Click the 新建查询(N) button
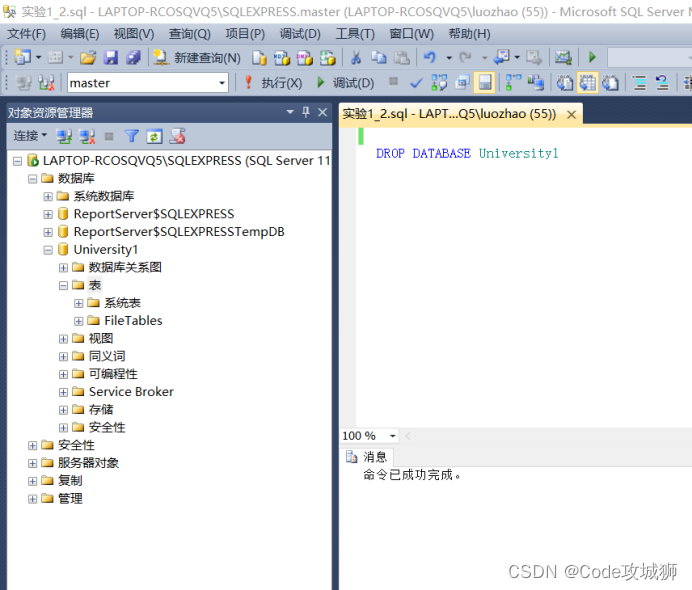The image size is (692, 590). (x=197, y=58)
